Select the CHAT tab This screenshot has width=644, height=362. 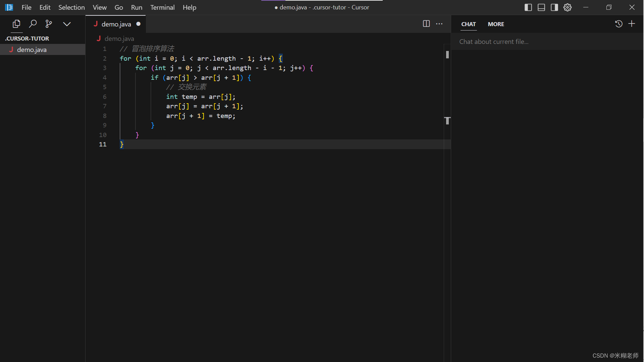point(468,24)
